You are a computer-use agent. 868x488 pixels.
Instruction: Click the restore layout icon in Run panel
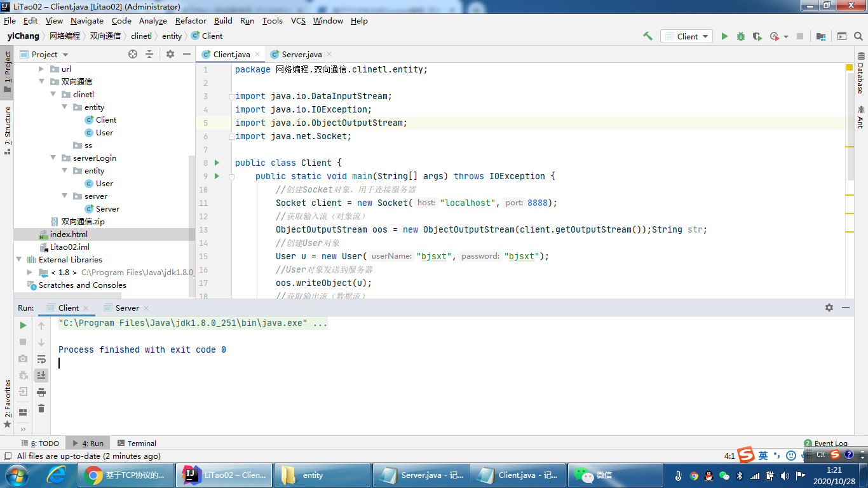[23, 412]
